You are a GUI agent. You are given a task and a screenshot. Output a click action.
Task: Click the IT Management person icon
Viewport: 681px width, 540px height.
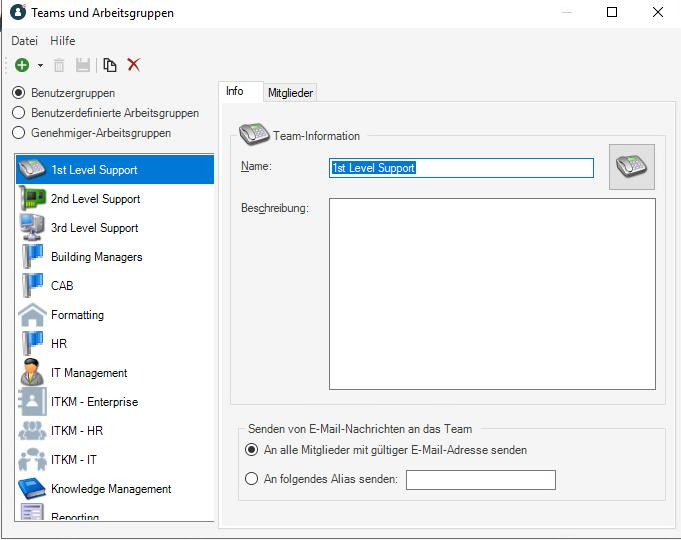tap(32, 372)
